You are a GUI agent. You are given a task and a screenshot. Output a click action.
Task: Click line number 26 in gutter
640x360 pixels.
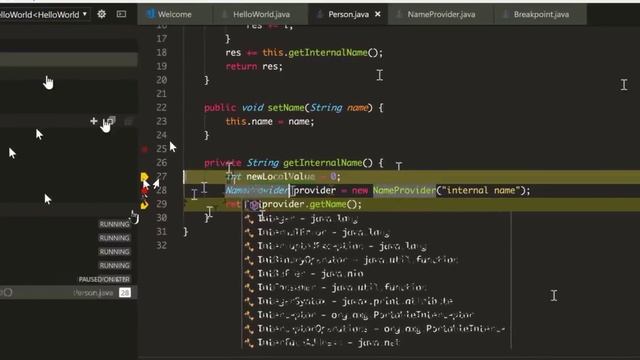coord(162,163)
